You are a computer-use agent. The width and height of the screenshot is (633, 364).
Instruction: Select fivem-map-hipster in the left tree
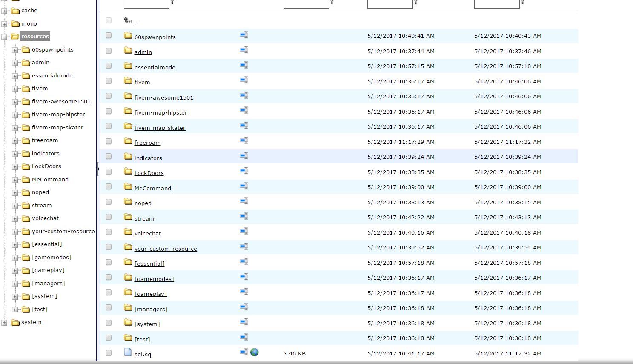tap(58, 114)
